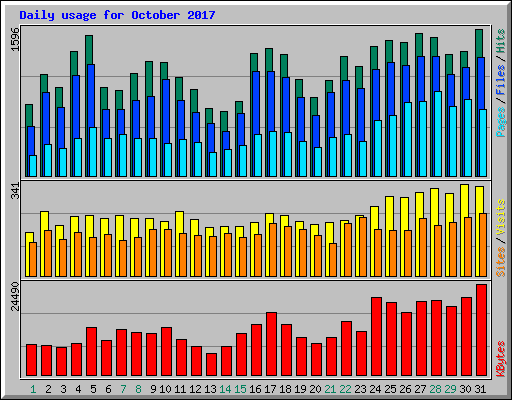512x400 pixels.
Task: Click the red KBytes bar for day 13
Action: coord(211,364)
